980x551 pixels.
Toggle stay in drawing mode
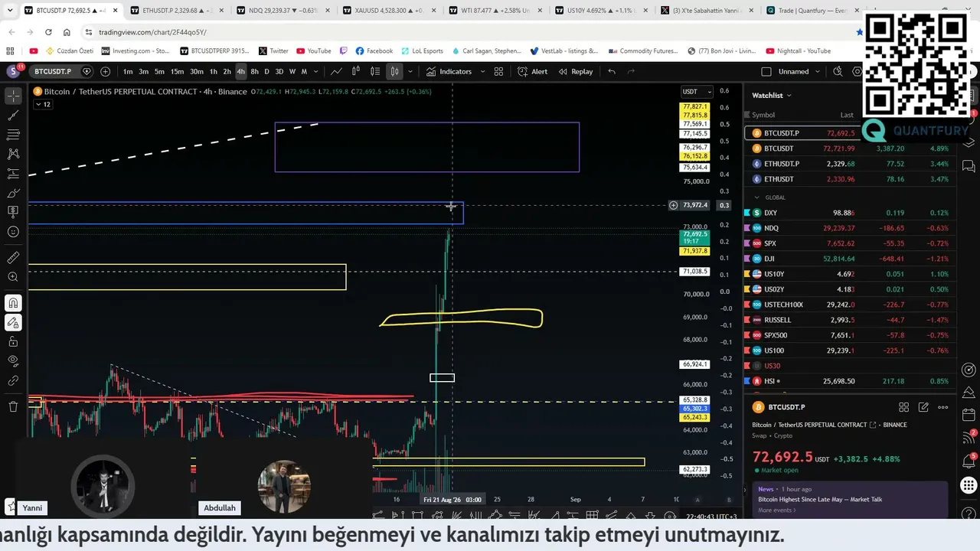[13, 322]
